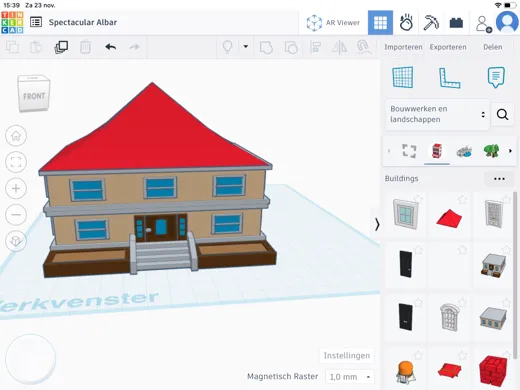
Task: Open the Tinkercad home logo
Action: (x=12, y=23)
